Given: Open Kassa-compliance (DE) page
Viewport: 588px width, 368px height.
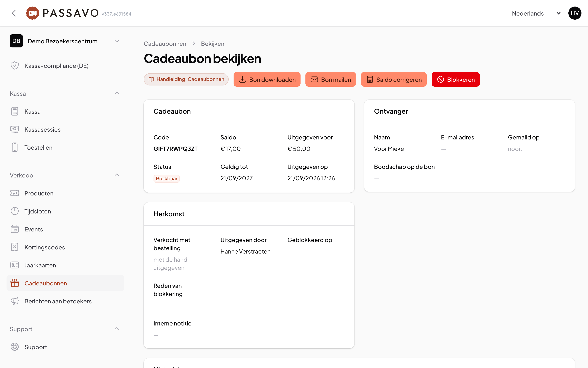Looking at the screenshot, I should tap(65, 66).
